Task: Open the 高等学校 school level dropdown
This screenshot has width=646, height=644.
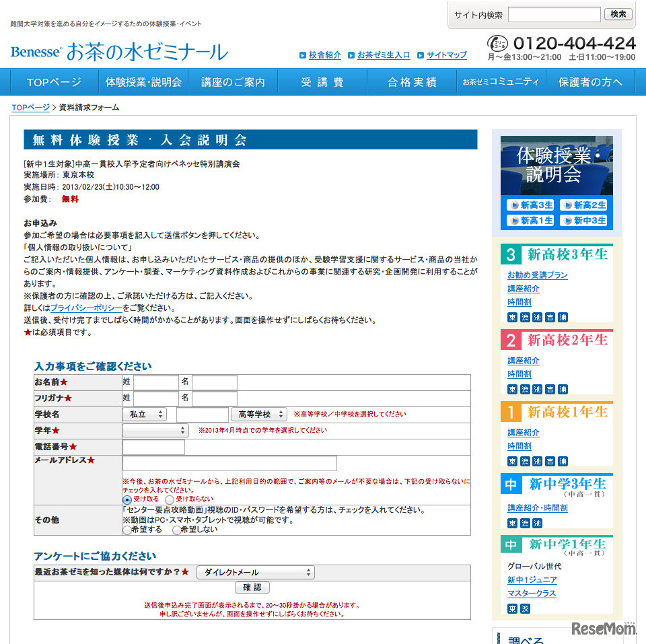Action: tap(258, 415)
